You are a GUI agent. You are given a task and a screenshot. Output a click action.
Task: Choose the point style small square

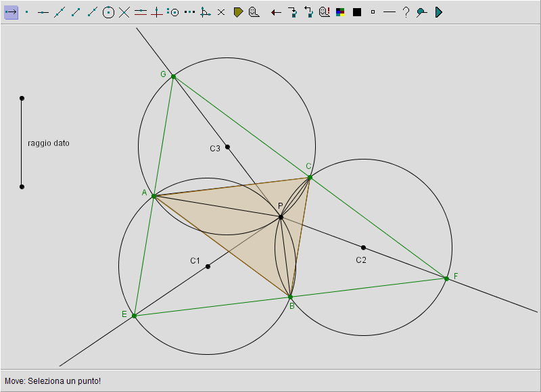[373, 12]
